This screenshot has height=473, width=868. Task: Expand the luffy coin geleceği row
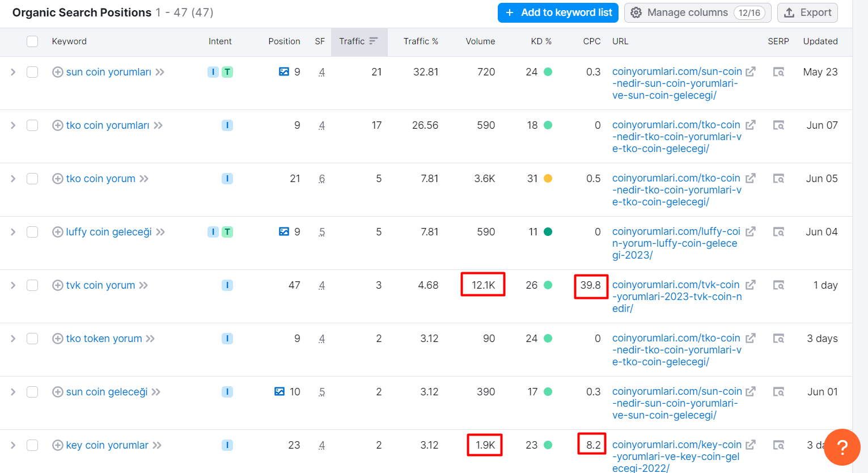[x=13, y=232]
